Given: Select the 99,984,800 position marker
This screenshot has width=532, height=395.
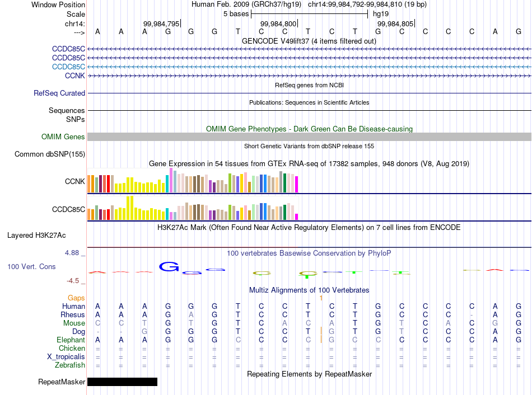Looking at the screenshot, I should (278, 23).
